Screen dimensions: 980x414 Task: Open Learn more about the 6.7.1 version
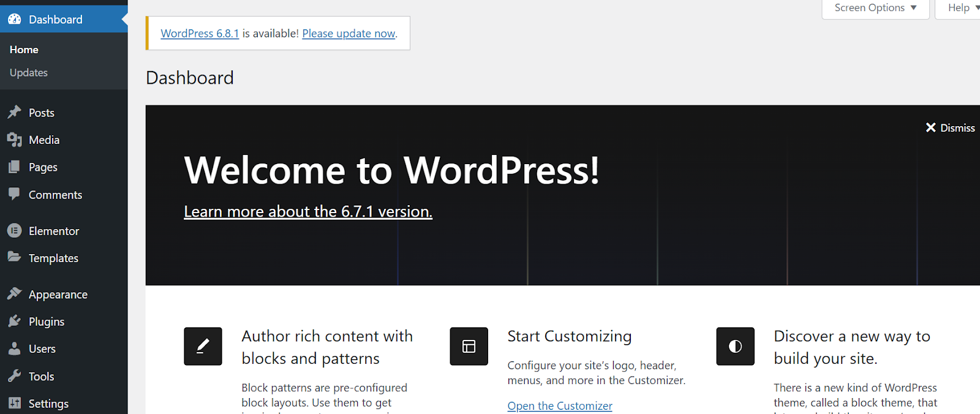click(x=308, y=211)
